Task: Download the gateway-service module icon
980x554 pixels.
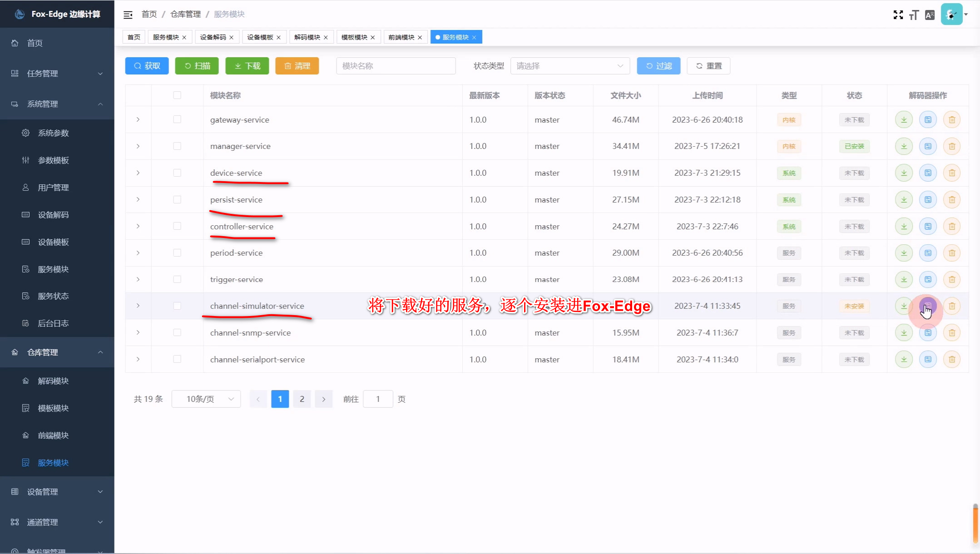Action: click(904, 120)
